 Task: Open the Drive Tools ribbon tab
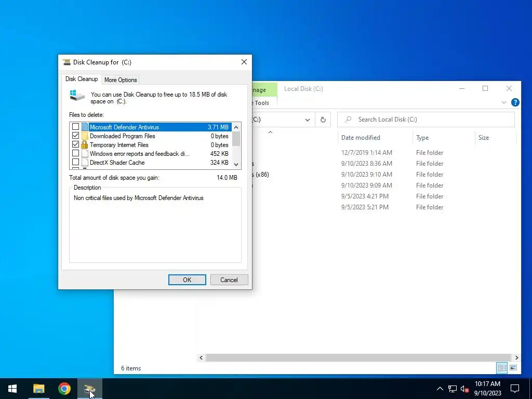tap(264, 103)
